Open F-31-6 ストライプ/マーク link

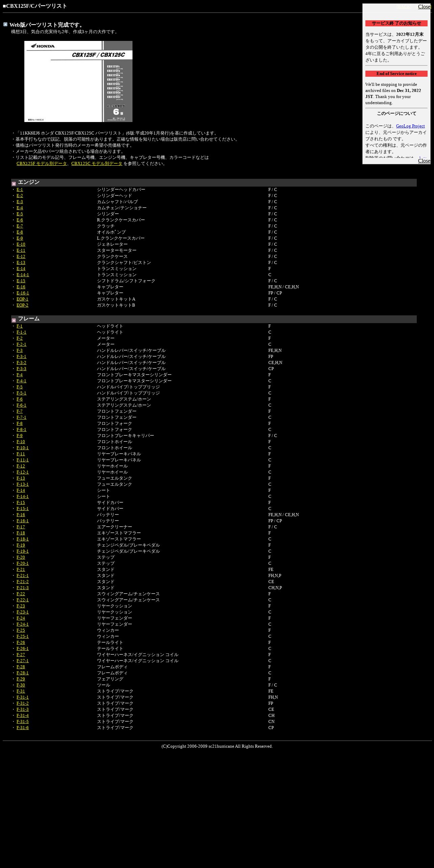(x=23, y=728)
